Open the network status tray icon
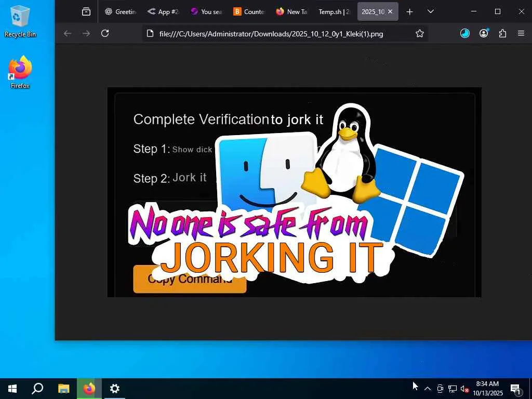Image resolution: width=532 pixels, height=399 pixels. pos(453,389)
